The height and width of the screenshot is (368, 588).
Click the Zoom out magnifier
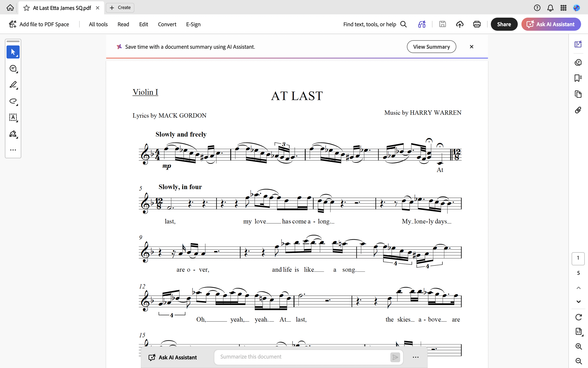point(578,361)
